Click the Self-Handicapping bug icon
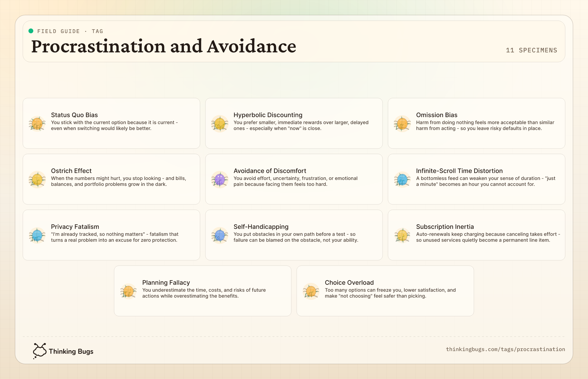This screenshot has height=379, width=588. pos(220,235)
